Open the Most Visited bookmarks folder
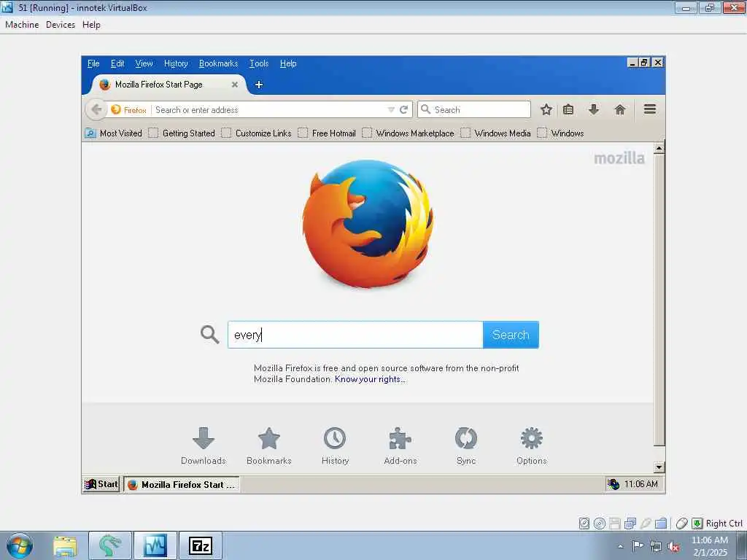This screenshot has width=747, height=560. tap(114, 133)
